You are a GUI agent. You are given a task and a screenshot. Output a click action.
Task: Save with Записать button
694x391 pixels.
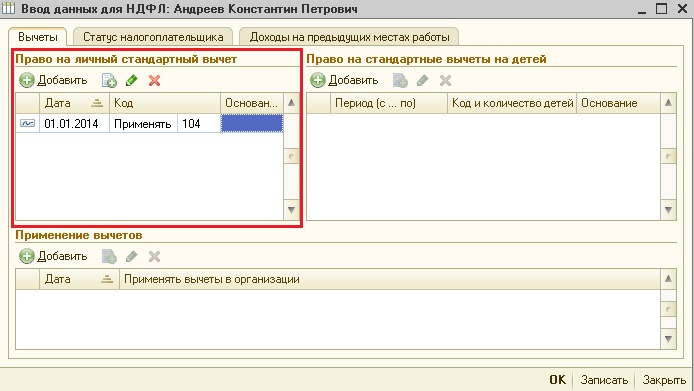pos(604,380)
